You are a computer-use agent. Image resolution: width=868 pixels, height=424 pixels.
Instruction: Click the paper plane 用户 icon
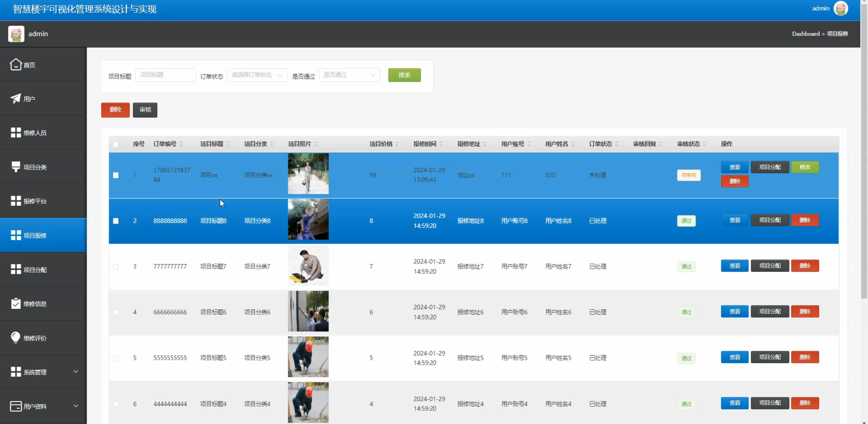(x=16, y=98)
